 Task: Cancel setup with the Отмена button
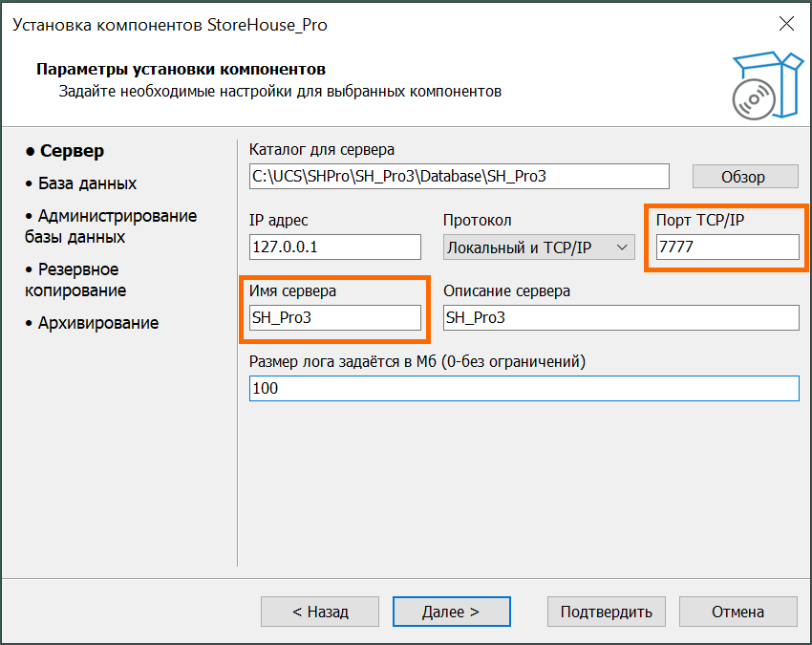pyautogui.click(x=737, y=612)
